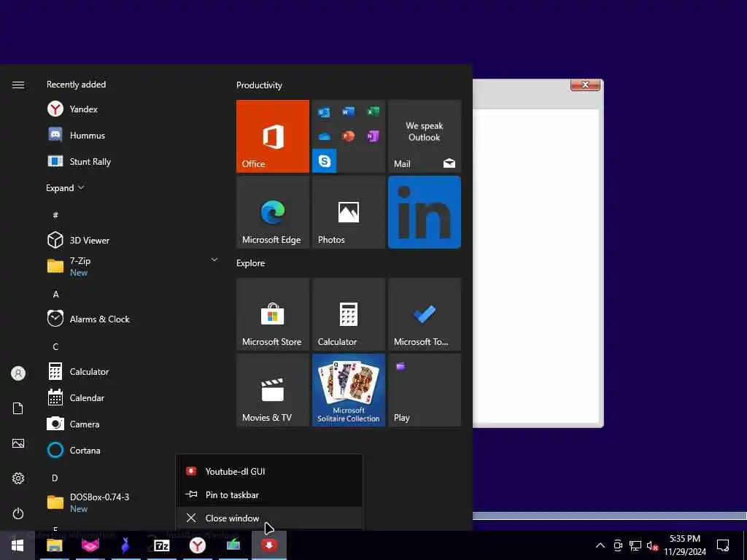The width and height of the screenshot is (747, 560).
Task: Open Yandex browser from the taskbar
Action: point(197,545)
